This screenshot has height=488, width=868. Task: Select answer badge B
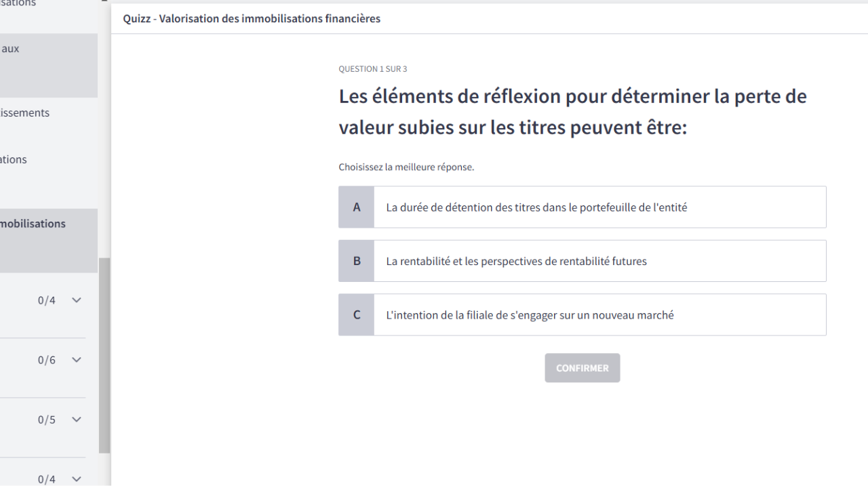[x=356, y=261]
